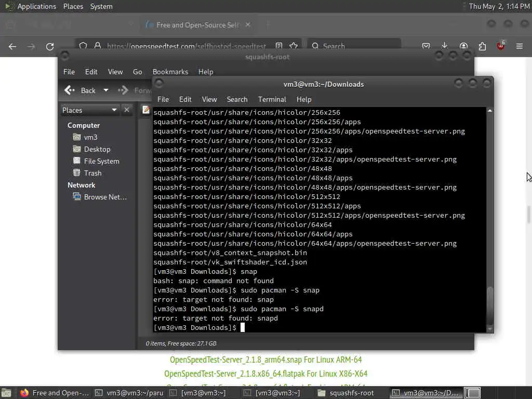Open the terminal's Edit menu

(x=185, y=99)
